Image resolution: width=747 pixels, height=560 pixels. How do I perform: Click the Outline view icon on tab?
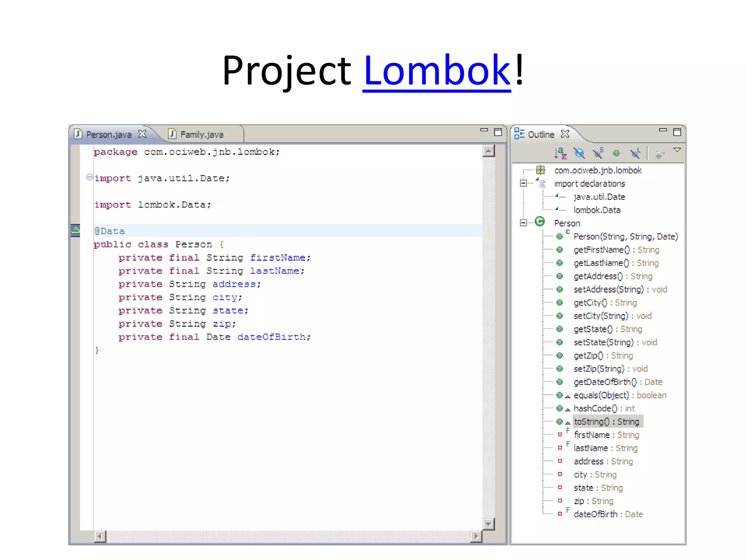click(x=519, y=133)
